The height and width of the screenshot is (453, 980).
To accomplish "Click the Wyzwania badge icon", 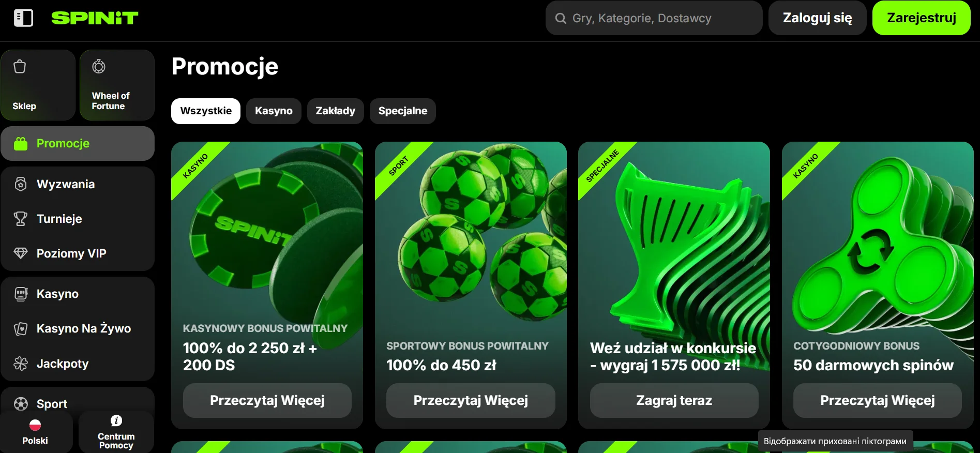I will coord(21,184).
